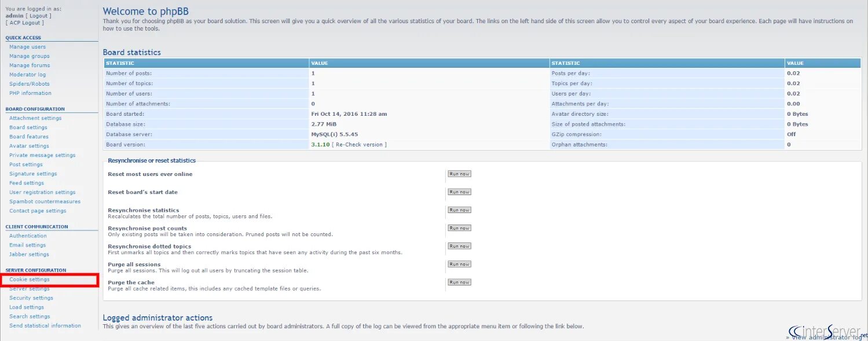Click the 'MySQL(i) 5.5.45' value
Image resolution: width=868 pixels, height=341 pixels.
pos(335,134)
